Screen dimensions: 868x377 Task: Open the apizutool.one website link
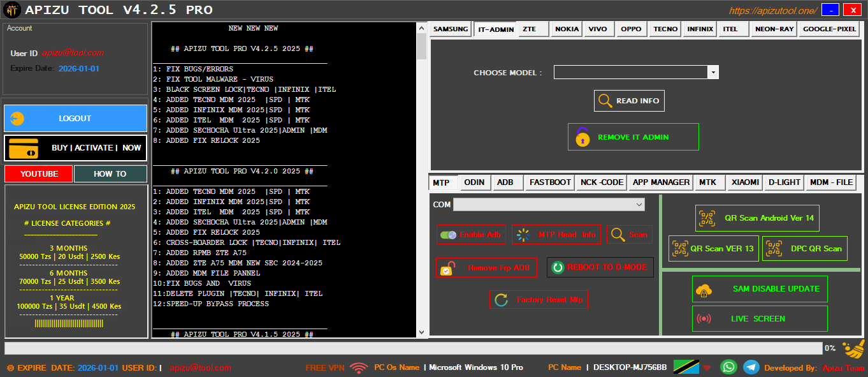pyautogui.click(x=773, y=11)
